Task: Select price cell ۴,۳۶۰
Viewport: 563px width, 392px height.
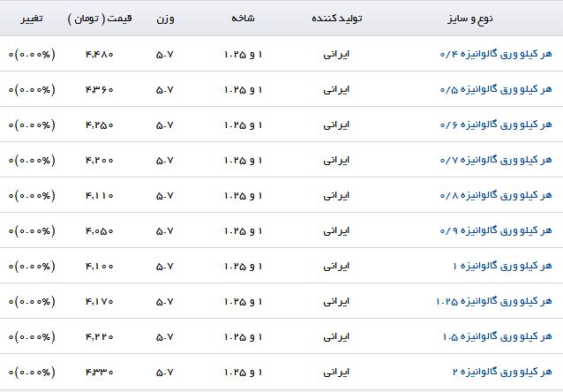Action: [100, 89]
